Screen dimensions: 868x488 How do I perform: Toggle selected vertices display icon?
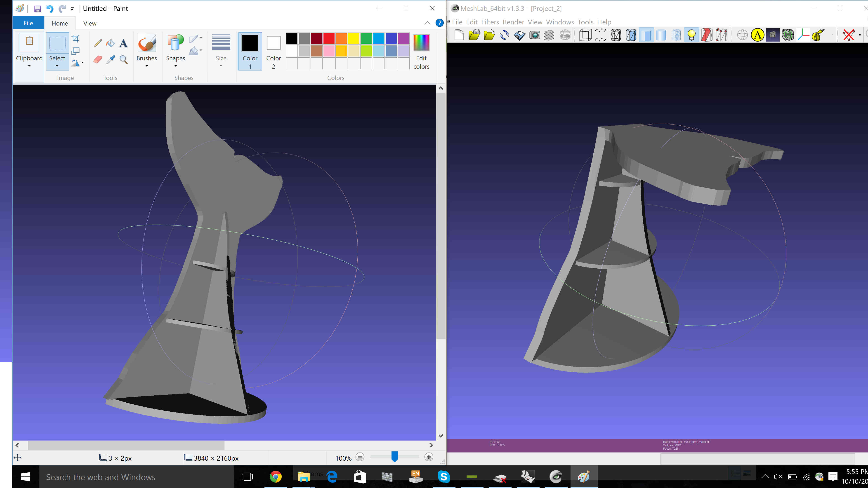pyautogui.click(x=722, y=35)
